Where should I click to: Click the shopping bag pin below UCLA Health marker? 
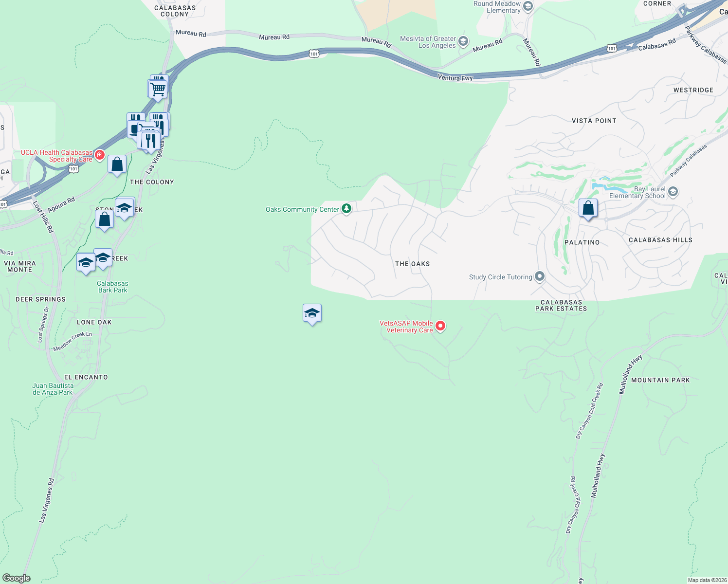coord(117,163)
